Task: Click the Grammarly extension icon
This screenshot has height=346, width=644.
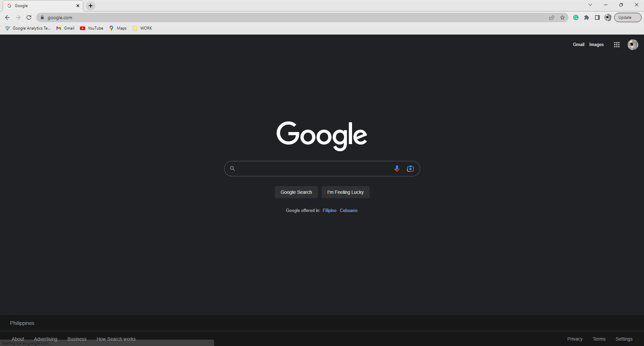Action: pos(576,17)
